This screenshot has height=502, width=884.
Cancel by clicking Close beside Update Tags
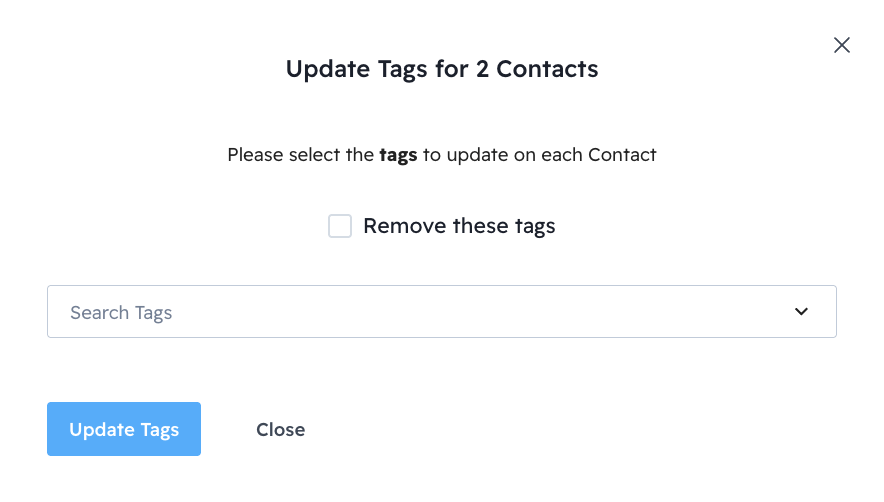pos(280,429)
